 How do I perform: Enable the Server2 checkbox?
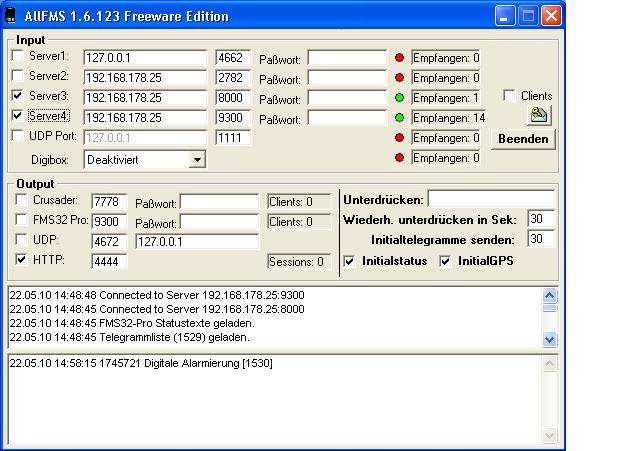click(17, 75)
